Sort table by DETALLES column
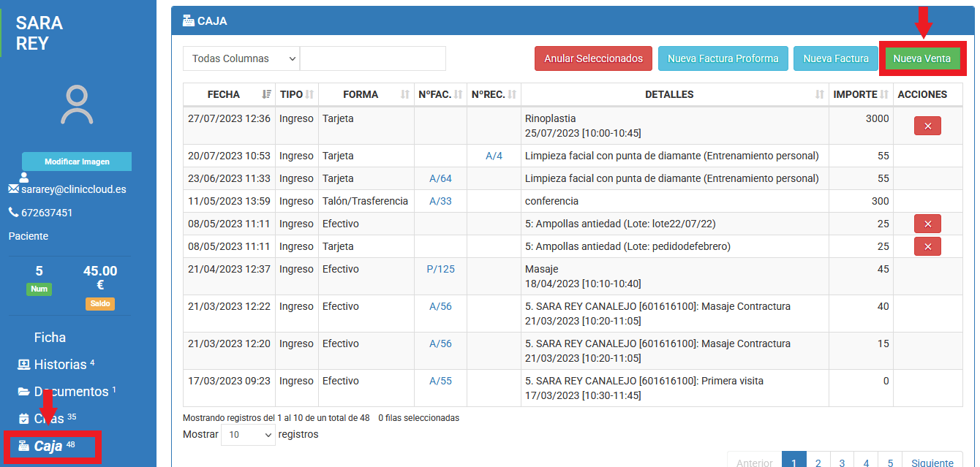The height and width of the screenshot is (467, 980). pyautogui.click(x=674, y=94)
